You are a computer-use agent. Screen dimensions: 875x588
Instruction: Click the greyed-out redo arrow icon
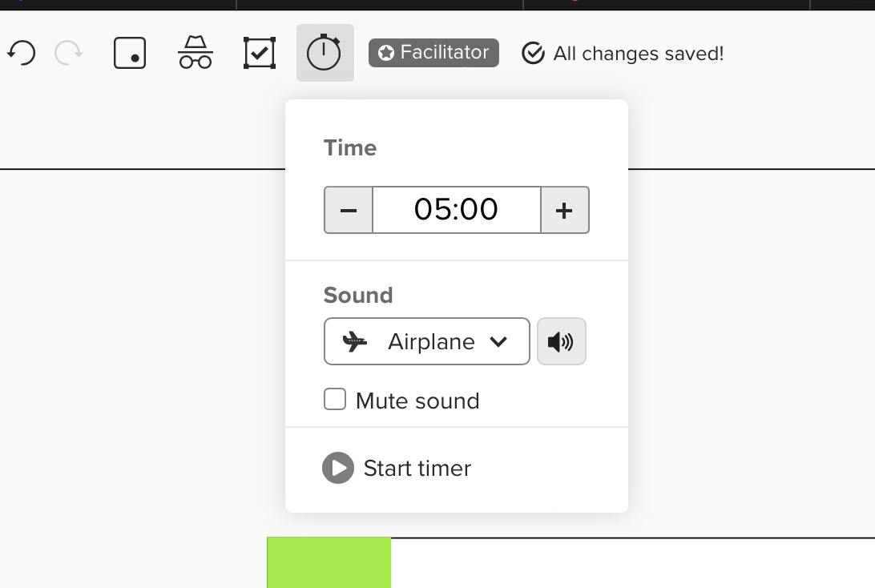point(69,54)
